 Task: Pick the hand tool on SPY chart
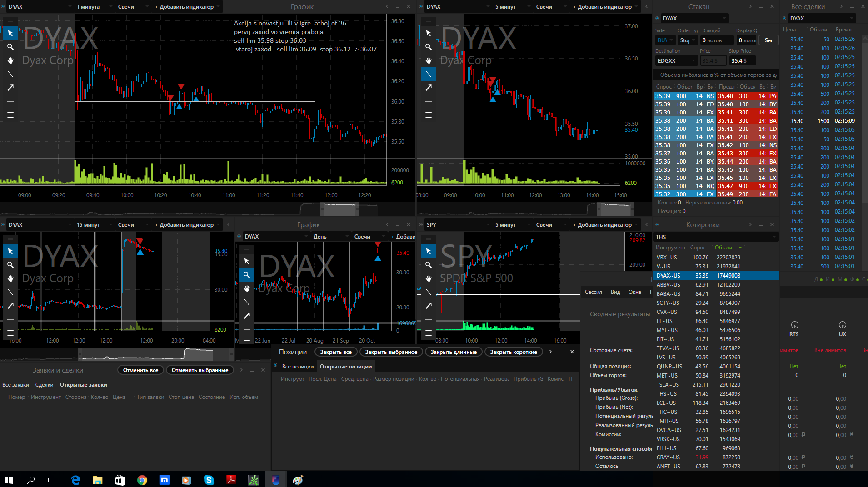pos(429,278)
